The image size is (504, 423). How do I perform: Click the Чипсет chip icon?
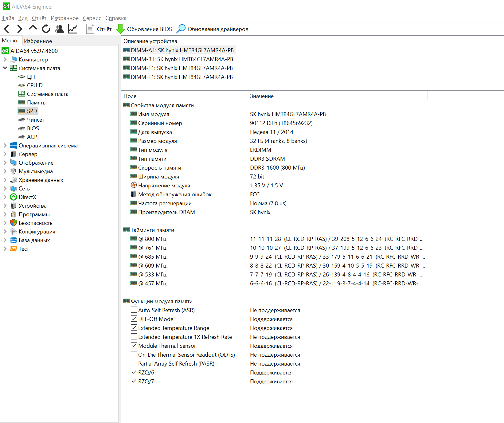tap(21, 120)
